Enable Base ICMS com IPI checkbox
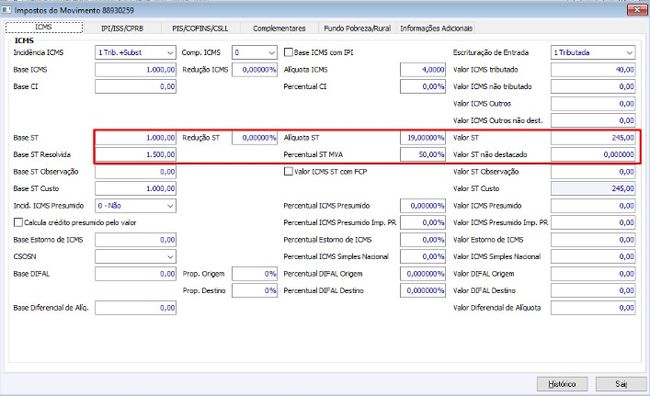650x396 pixels. (x=288, y=52)
